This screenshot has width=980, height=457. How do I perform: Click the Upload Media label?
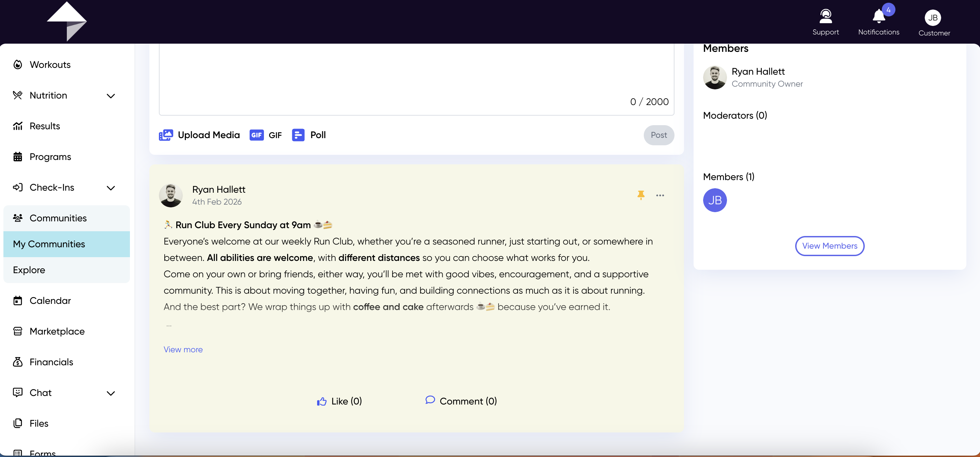209,135
